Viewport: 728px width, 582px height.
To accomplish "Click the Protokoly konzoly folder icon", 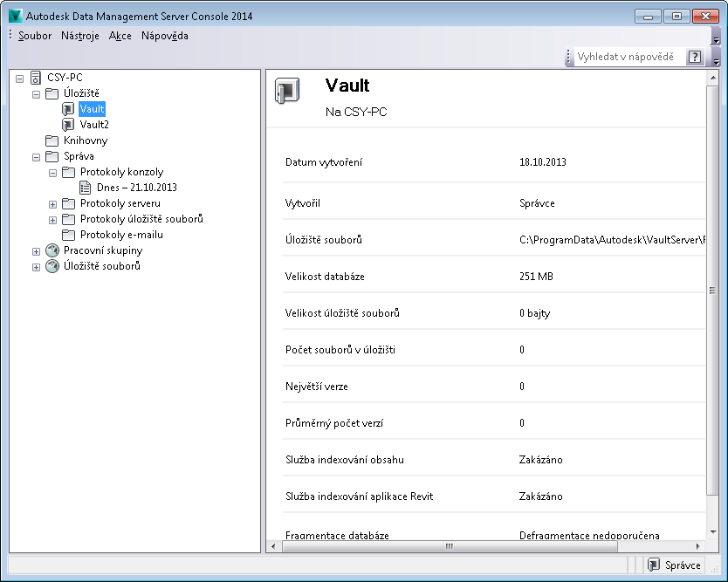I will (x=69, y=172).
